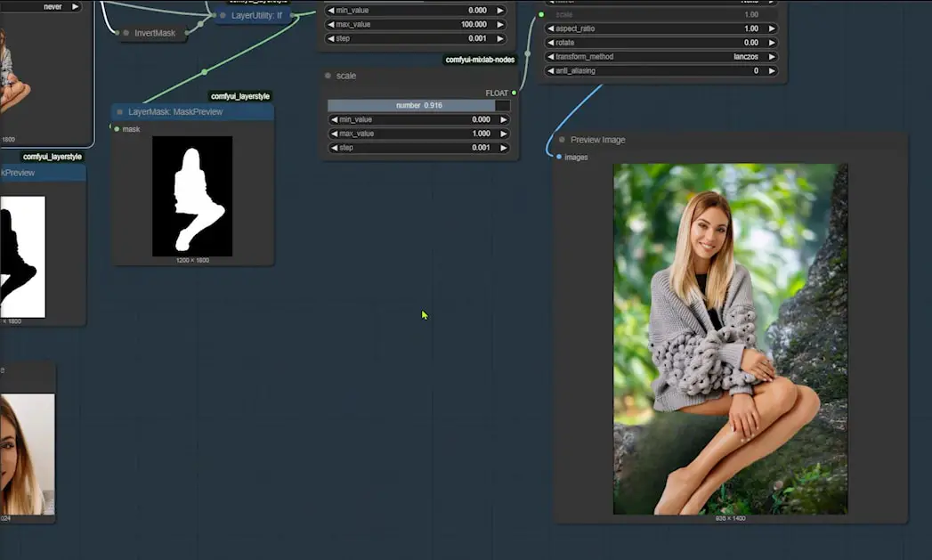Decrease the anti_aliasing value
Viewport: 932px width, 560px height.
550,70
